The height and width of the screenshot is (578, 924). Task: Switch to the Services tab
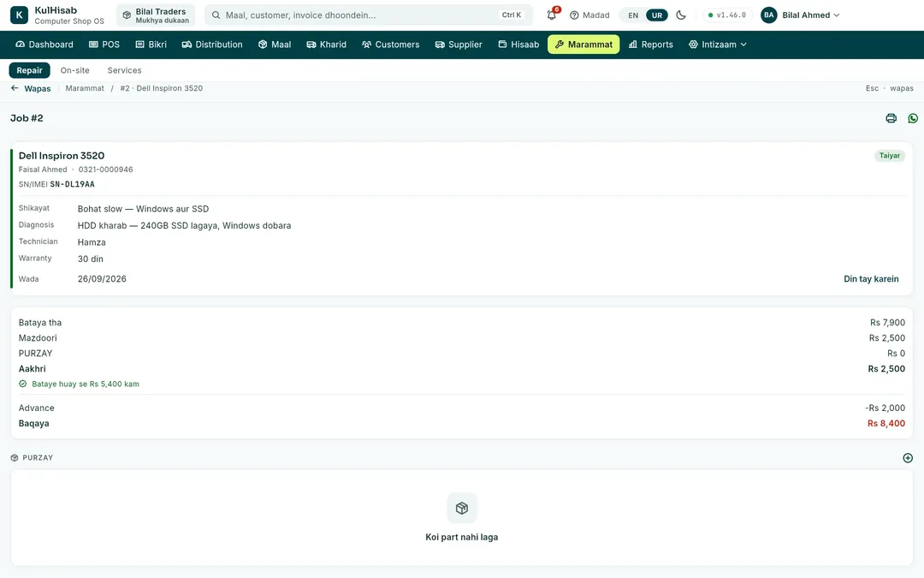[x=124, y=70]
